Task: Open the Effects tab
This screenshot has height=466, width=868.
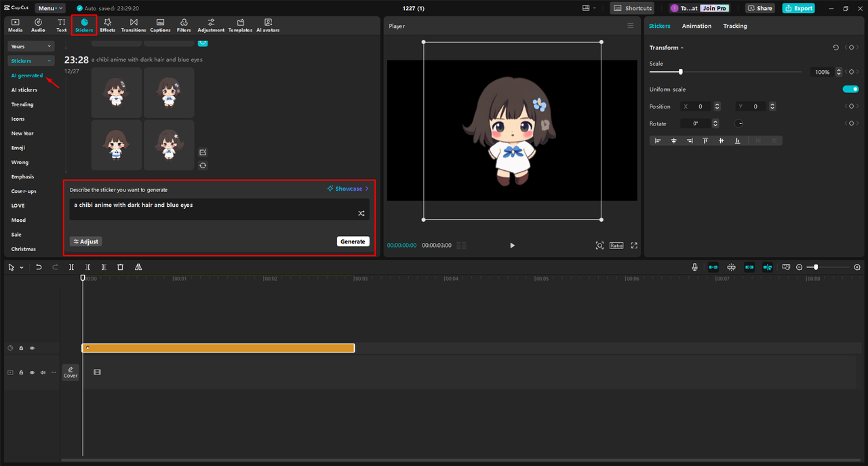Action: (107, 25)
